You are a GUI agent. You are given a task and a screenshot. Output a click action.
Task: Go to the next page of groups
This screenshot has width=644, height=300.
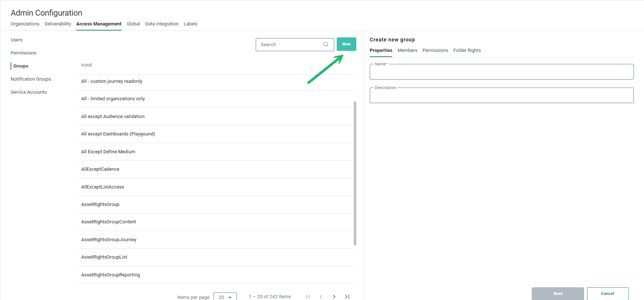point(334,297)
